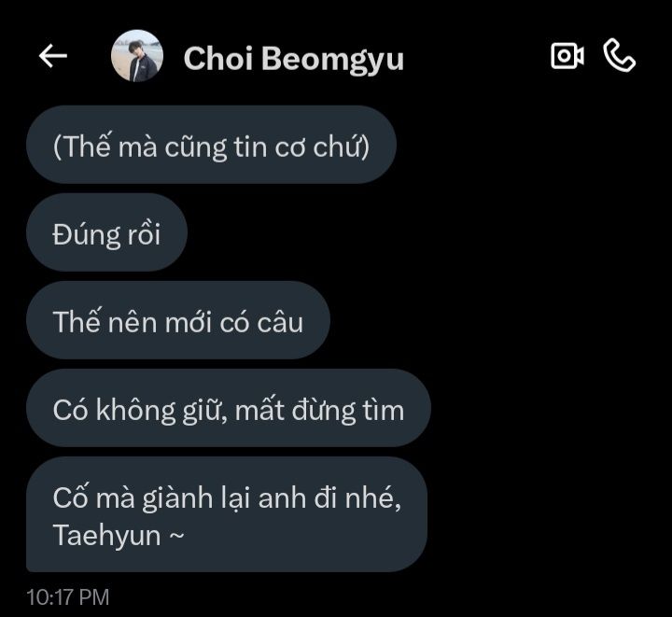672x617 pixels.
Task: Click the word 'Taehyun' in the last message
Action: [x=106, y=536]
